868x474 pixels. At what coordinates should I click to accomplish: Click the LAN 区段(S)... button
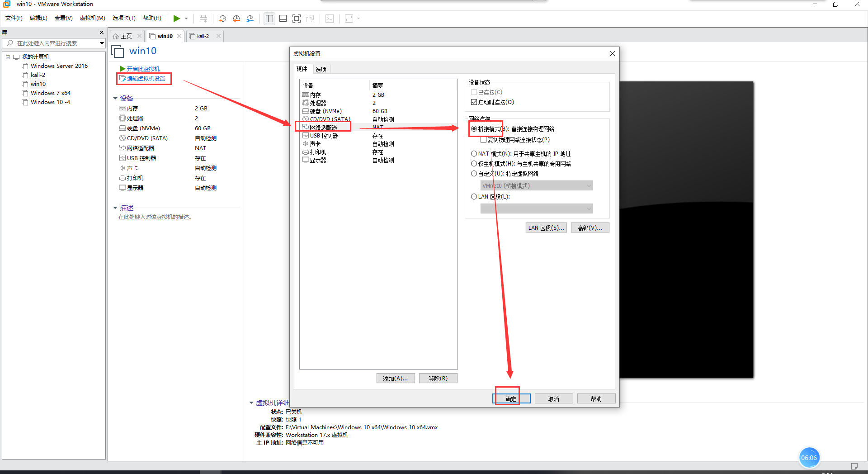(546, 228)
